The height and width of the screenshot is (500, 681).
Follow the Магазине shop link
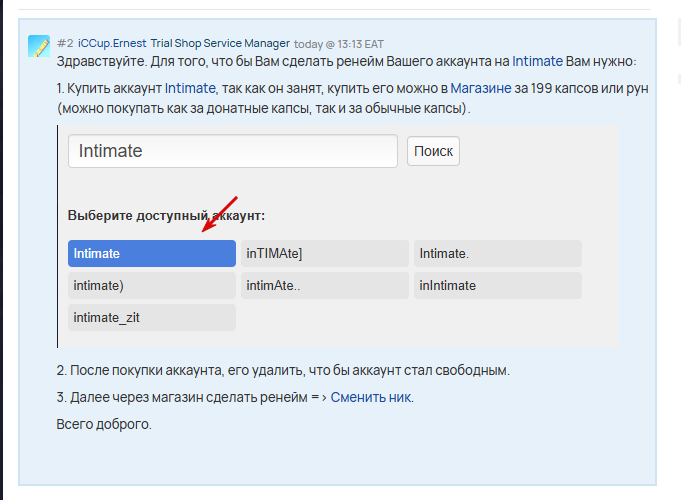click(480, 89)
